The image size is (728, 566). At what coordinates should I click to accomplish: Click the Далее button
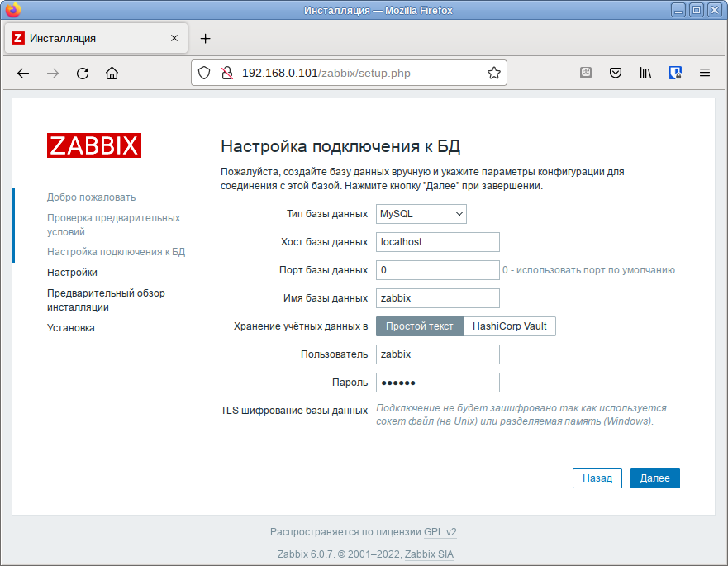point(654,478)
